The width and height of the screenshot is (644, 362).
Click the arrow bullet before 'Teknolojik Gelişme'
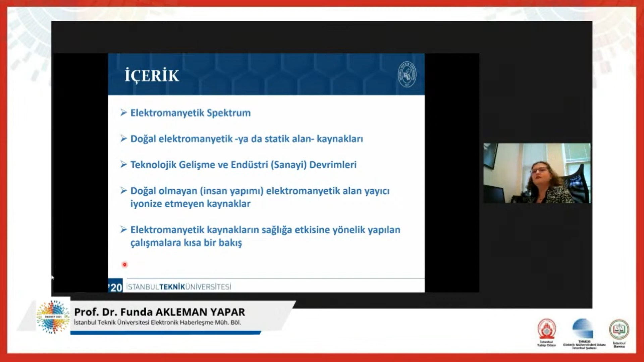pyautogui.click(x=123, y=164)
